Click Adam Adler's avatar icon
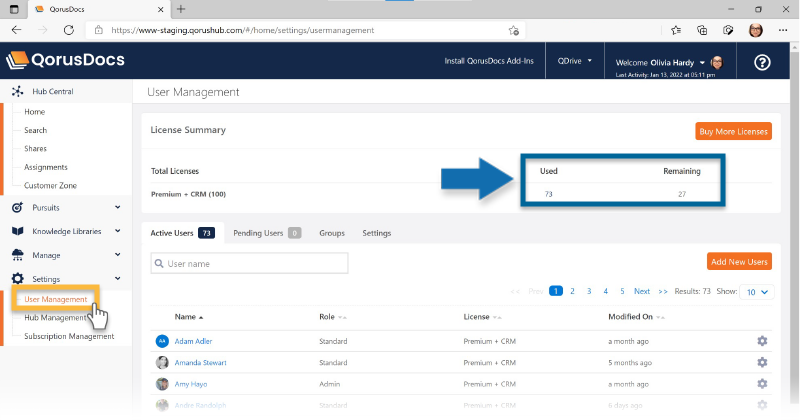 [162, 341]
